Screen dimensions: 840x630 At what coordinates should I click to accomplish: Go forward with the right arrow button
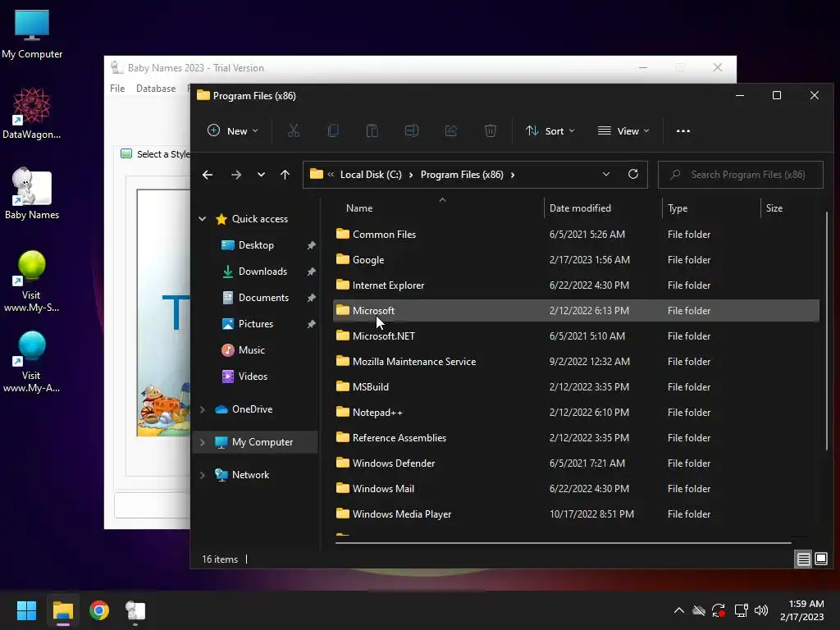click(235, 175)
